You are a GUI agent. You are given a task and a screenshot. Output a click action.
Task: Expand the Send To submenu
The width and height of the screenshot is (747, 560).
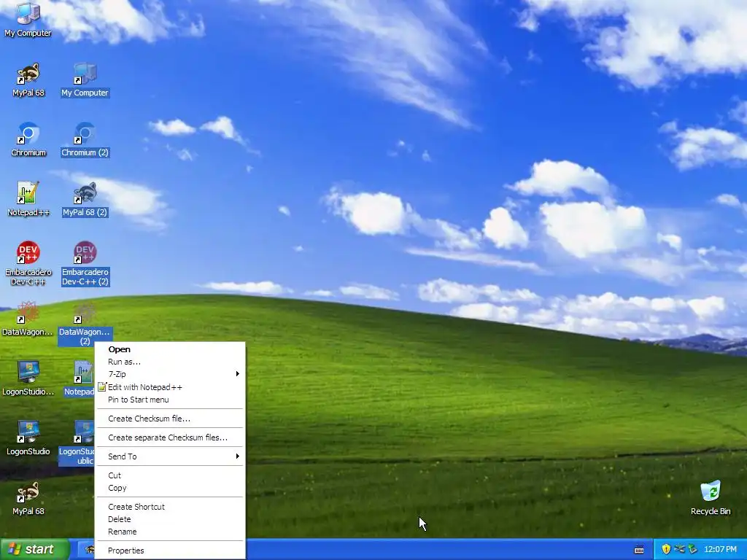coord(170,456)
